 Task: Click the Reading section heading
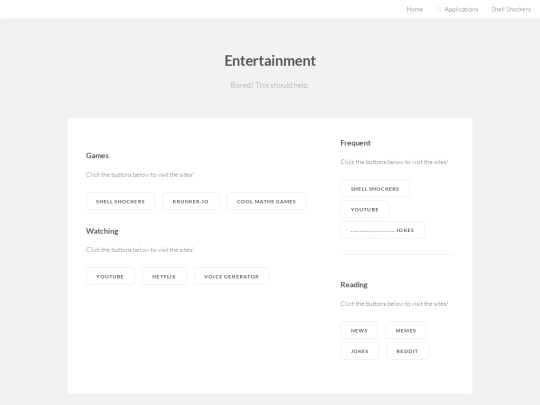click(354, 285)
